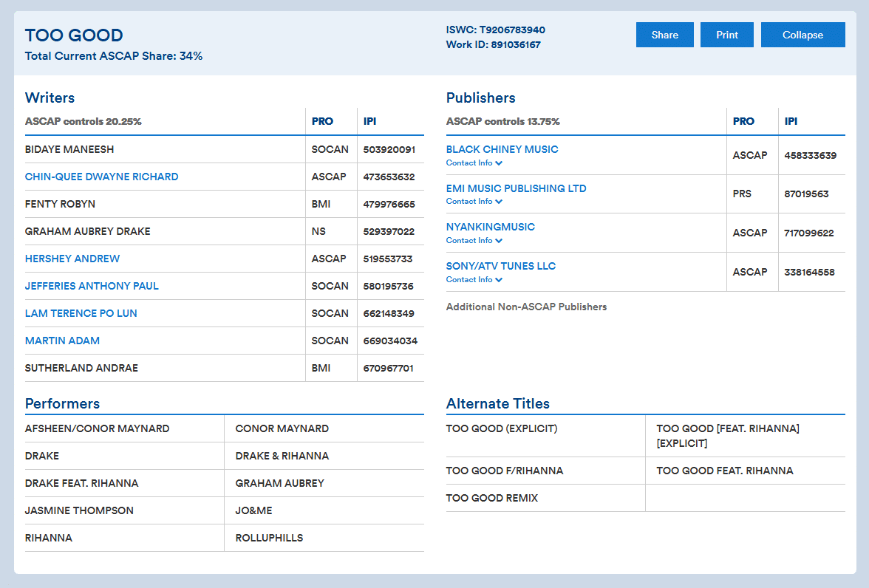Click IPI number 580195736
This screenshot has height=588, width=869.
(x=389, y=286)
